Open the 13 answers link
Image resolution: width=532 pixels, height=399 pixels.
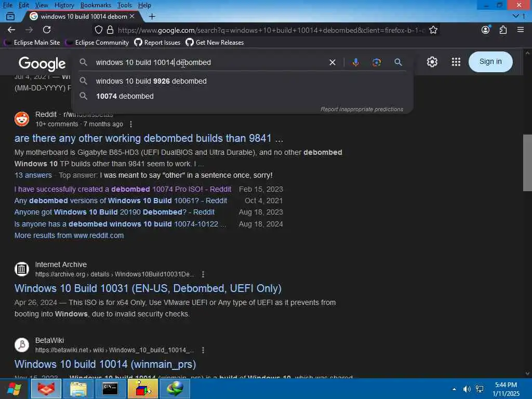click(33, 175)
